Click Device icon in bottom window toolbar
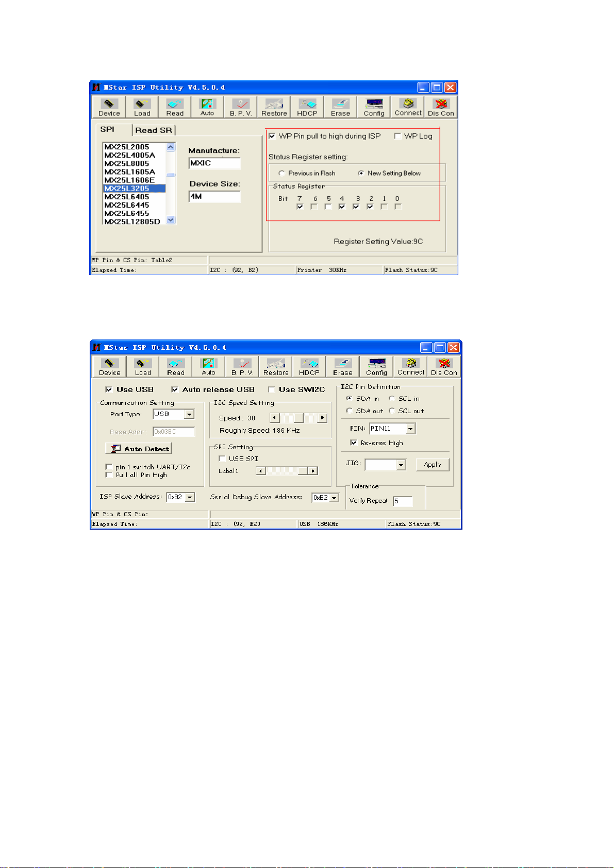Screen dimensions: 614x868 tap(110, 367)
